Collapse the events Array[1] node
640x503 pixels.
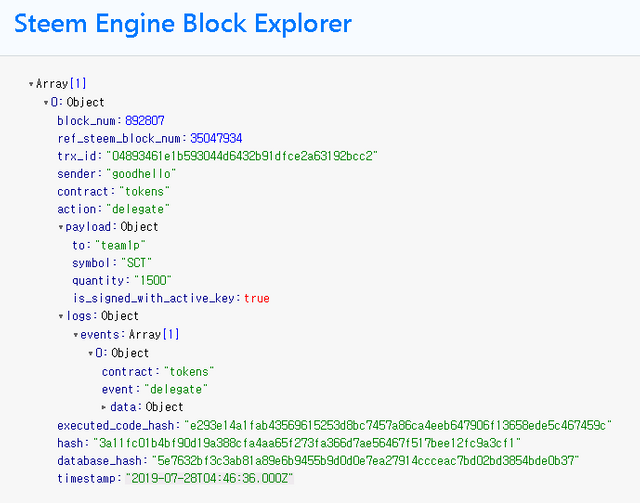pyautogui.click(x=76, y=335)
